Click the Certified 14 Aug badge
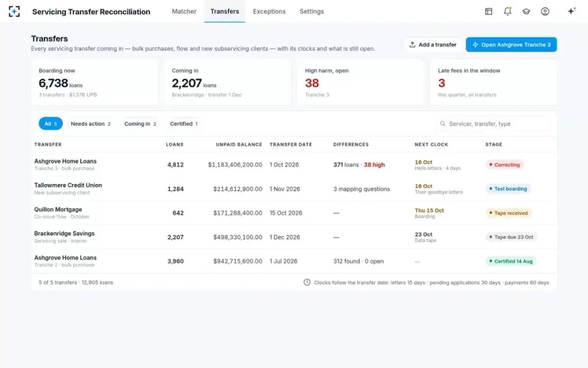Screen dimensions: 588x368 click(511, 261)
